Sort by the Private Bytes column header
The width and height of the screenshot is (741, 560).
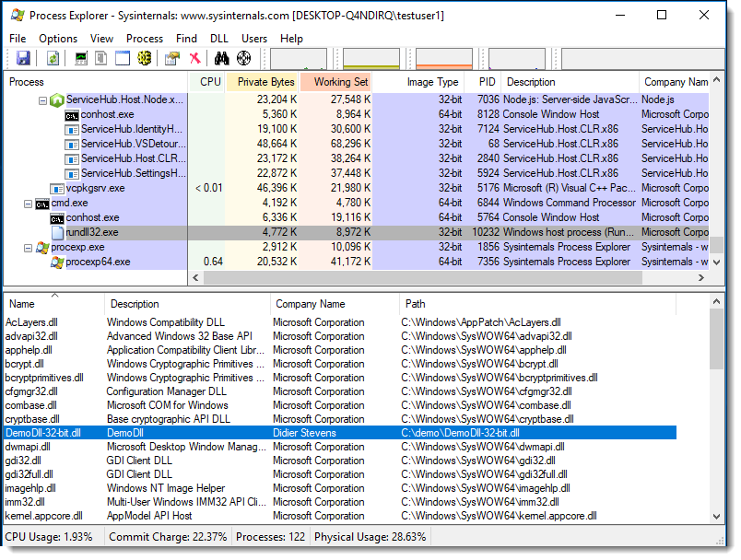265,82
